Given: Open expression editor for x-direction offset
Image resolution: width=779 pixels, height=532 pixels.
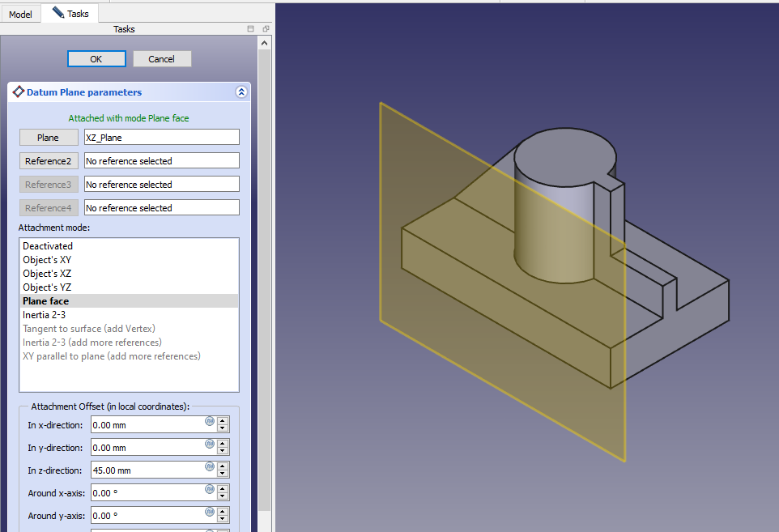Looking at the screenshot, I should [209, 421].
